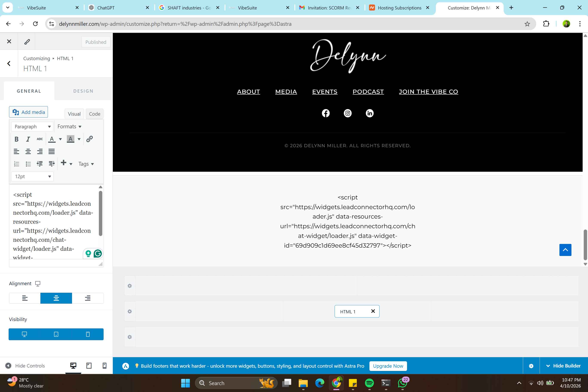Screen dimensions: 588x392
Task: Open JOIN THE VIBE CO link
Action: click(x=429, y=92)
